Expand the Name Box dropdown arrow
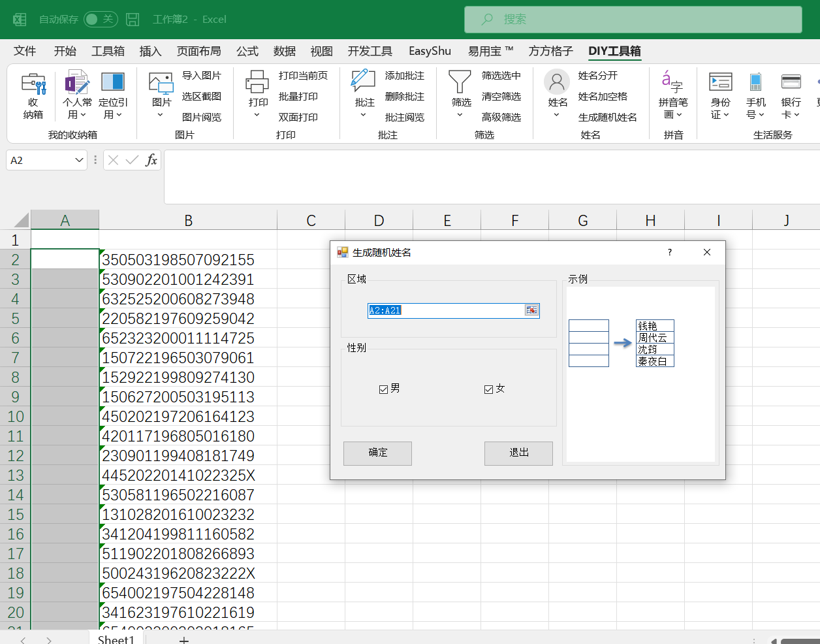Screen dimensions: 820x644 [x=79, y=160]
